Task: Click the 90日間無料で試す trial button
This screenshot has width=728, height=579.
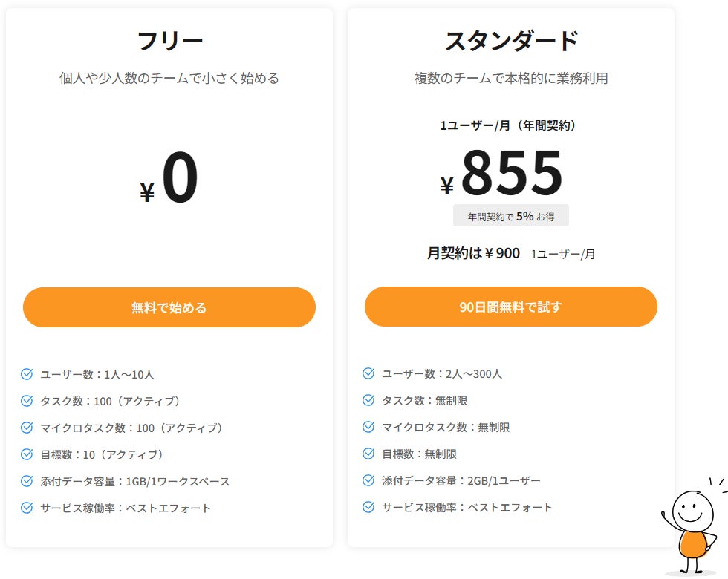Action: pos(510,307)
